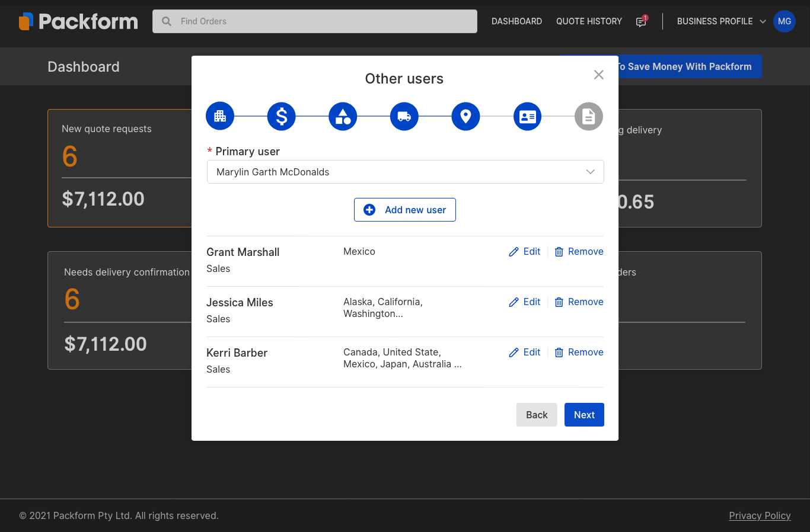Select the dollar sign pricing step
The width and height of the screenshot is (810, 532).
pos(282,116)
